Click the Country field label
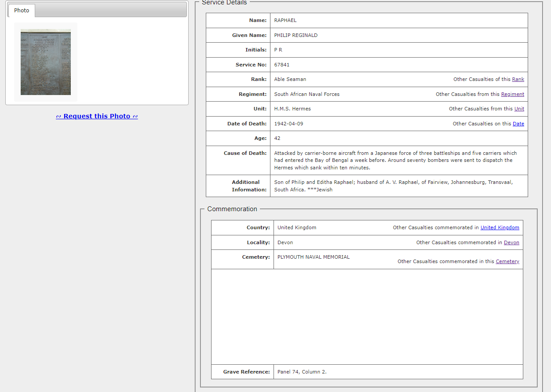 pyautogui.click(x=258, y=227)
